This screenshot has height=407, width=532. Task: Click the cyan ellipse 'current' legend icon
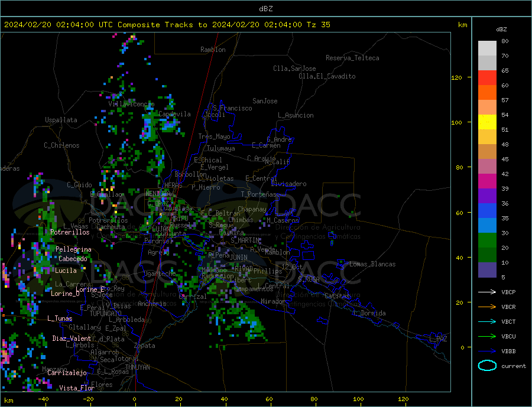point(487,366)
